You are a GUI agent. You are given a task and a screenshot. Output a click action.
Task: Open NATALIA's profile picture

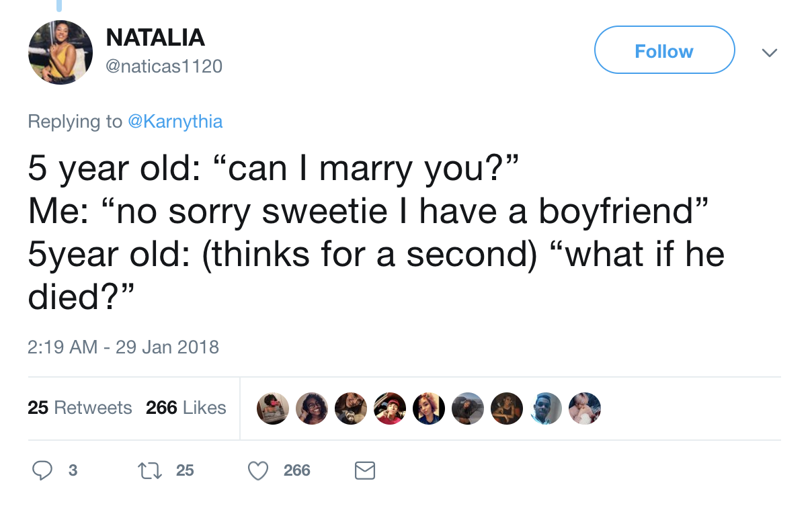(x=60, y=52)
